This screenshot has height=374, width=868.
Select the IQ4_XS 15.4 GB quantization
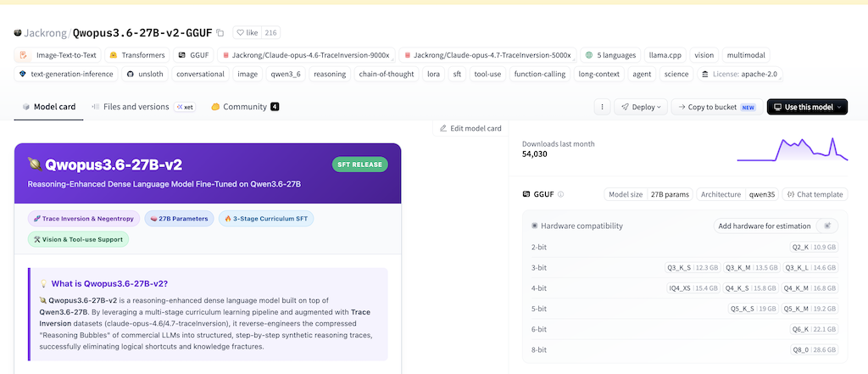(694, 288)
